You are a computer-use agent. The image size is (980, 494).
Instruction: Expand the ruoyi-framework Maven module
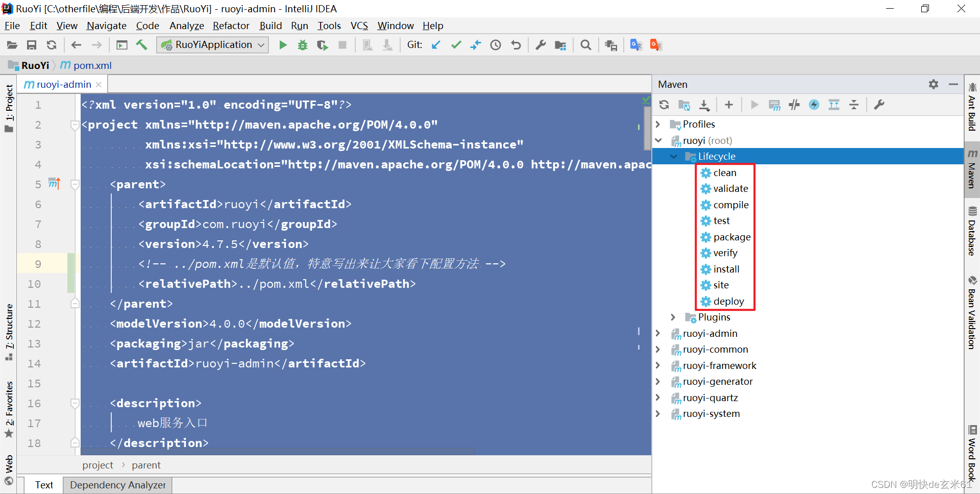(x=658, y=365)
